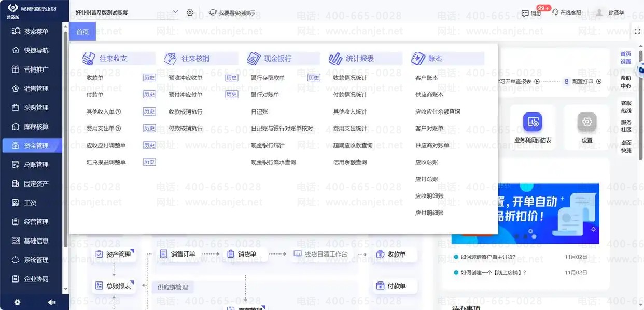Click the 收款单 link under 往来收支
The width and height of the screenshot is (644, 310).
[95, 78]
